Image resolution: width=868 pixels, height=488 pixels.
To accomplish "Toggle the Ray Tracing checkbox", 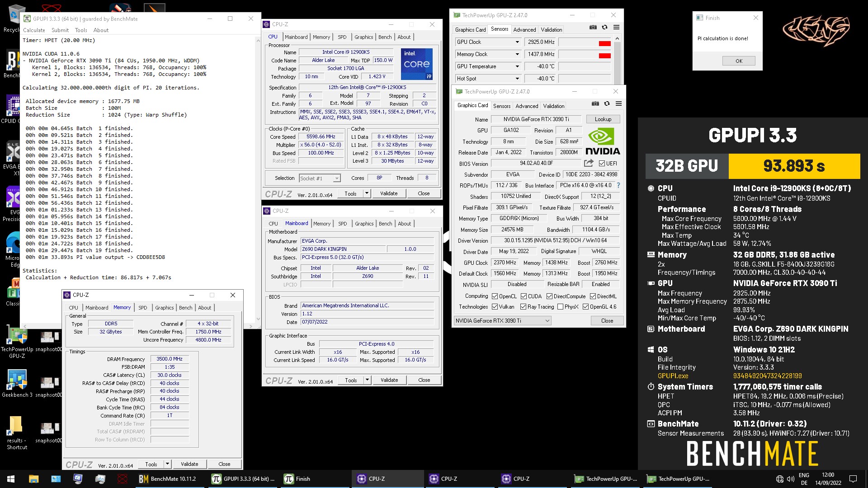I will pos(523,307).
